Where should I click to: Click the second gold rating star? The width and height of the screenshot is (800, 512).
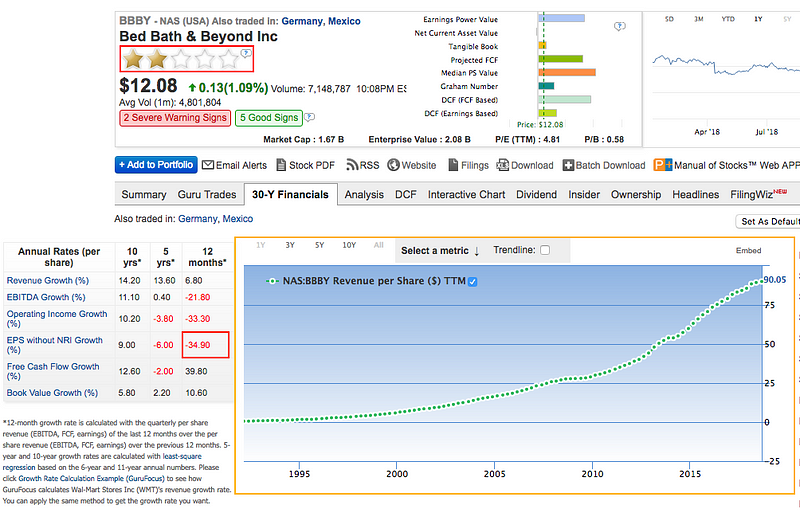(157, 59)
